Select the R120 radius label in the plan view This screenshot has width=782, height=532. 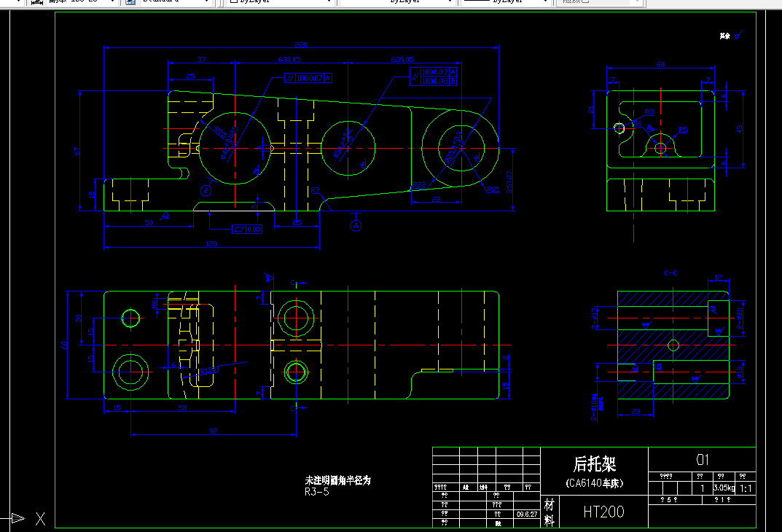point(209,370)
